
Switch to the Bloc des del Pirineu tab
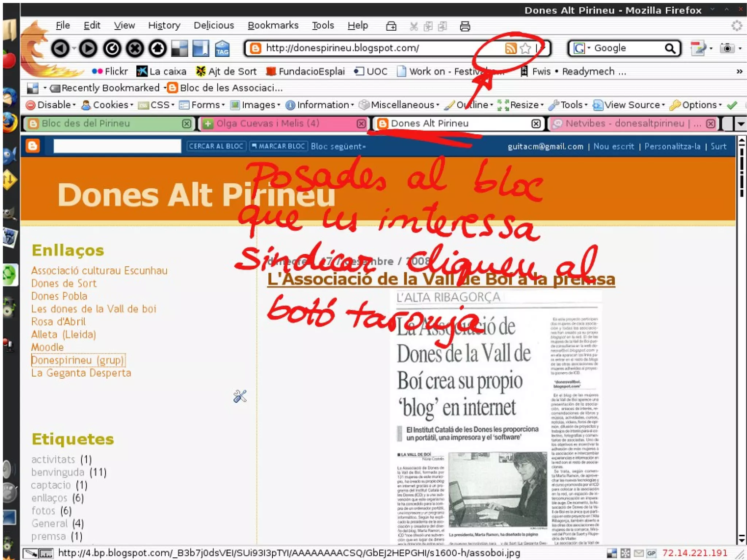86,124
